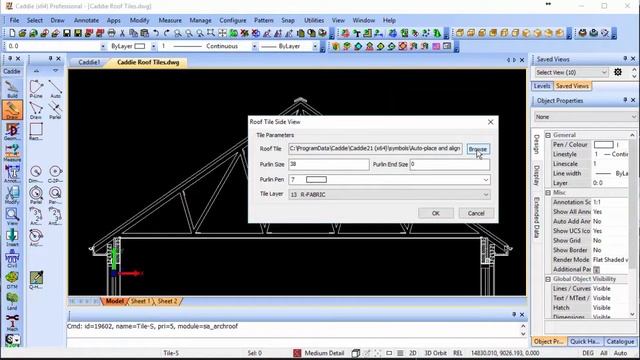Image resolution: width=640 pixels, height=360 pixels.
Task: Switch to the Caddie1 document tab
Action: pos(89,62)
